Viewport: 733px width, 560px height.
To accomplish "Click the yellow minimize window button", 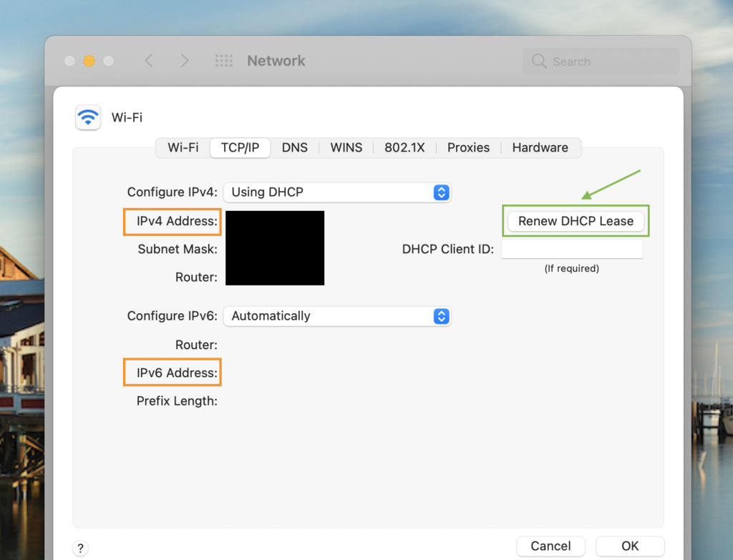I will [x=89, y=61].
